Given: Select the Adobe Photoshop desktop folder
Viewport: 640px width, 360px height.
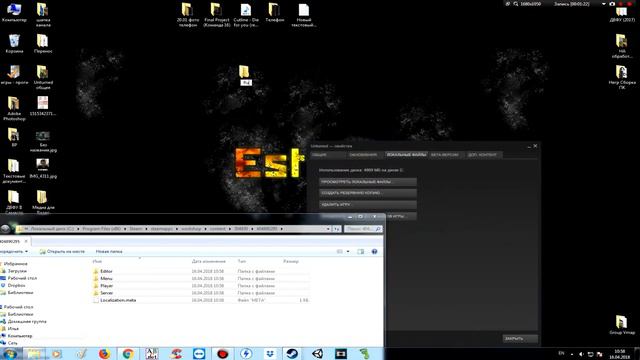Looking at the screenshot, I should (x=14, y=109).
